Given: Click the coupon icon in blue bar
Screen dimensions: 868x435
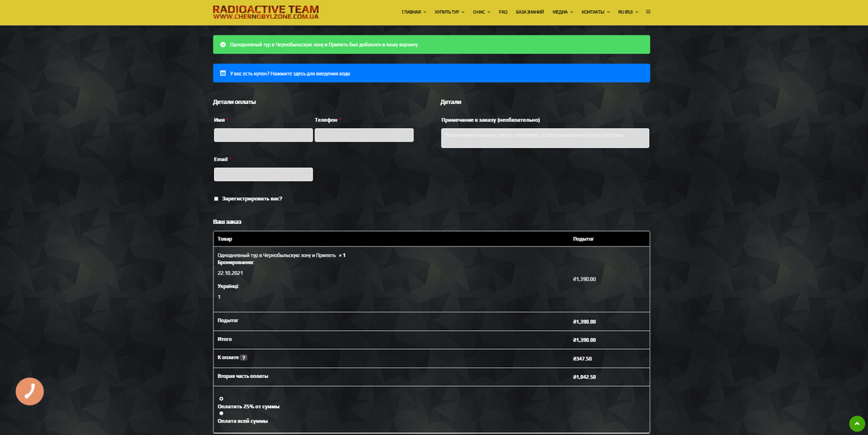Looking at the screenshot, I should coord(223,73).
